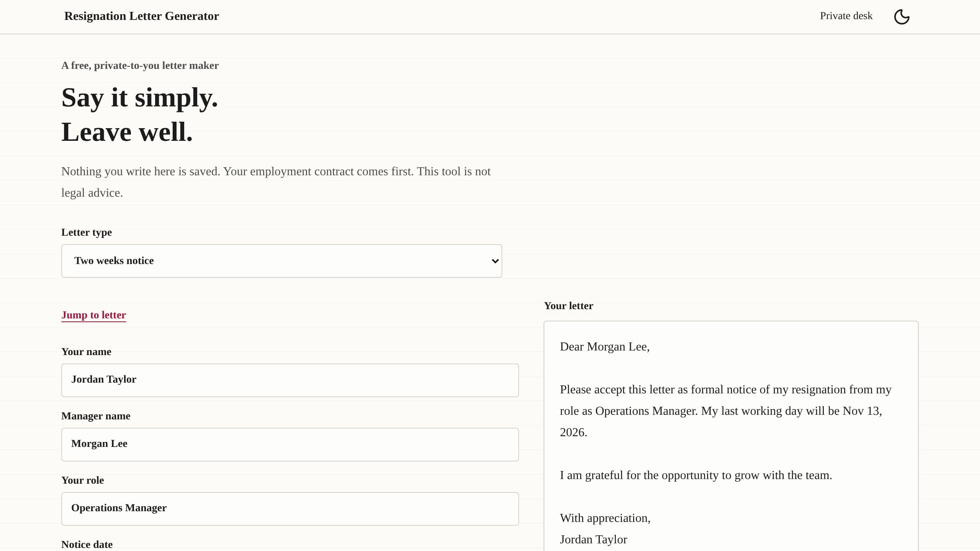
Task: Click the Dear Morgan Lee greeting line
Action: pos(604,347)
